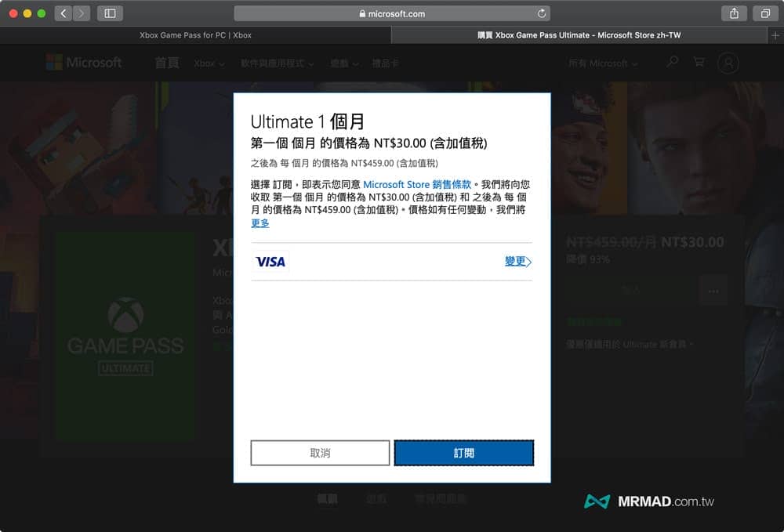Switch to Xbox Game Pass for PC tab

(195, 35)
